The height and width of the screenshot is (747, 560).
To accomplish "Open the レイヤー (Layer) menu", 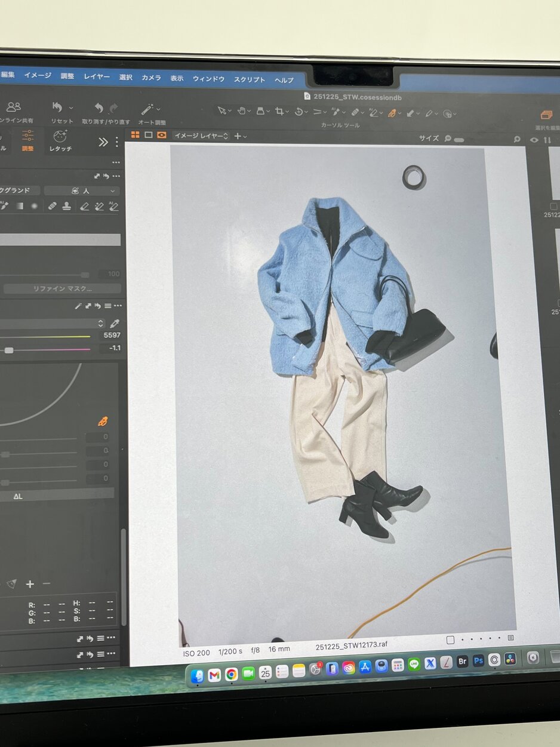I will [x=97, y=77].
